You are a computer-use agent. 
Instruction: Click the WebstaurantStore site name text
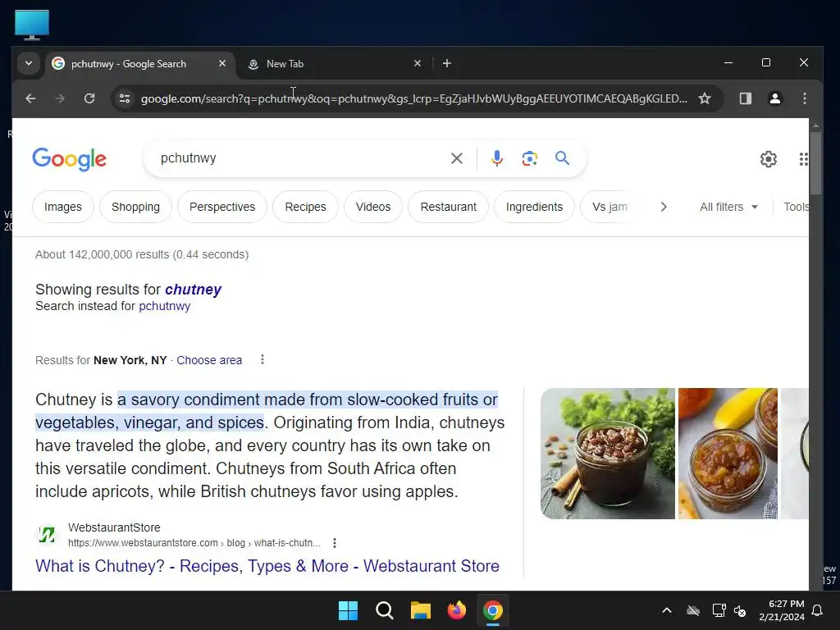tap(114, 527)
